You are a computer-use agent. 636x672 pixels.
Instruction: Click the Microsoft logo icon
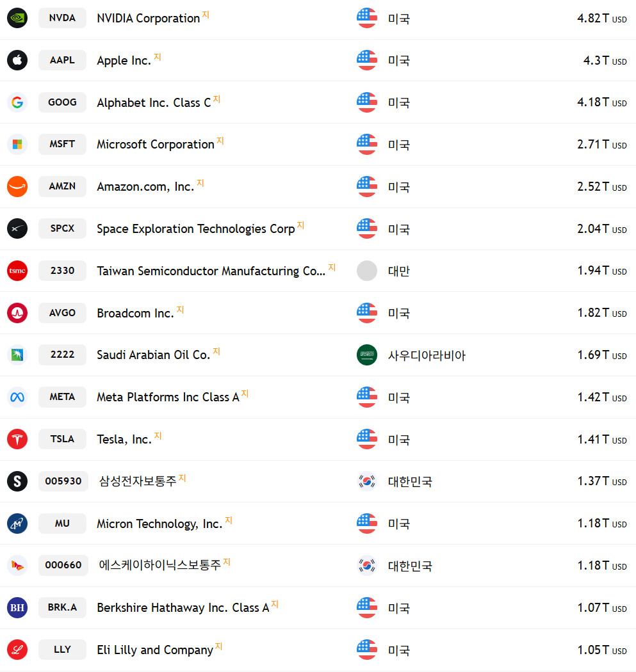point(17,145)
